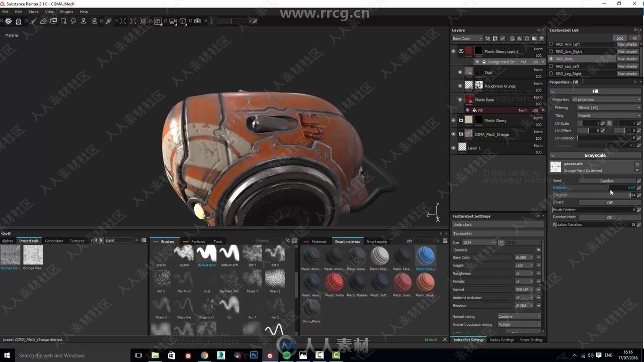The image size is (644, 362).
Task: Collapse the Fill properties section
Action: [553, 92]
